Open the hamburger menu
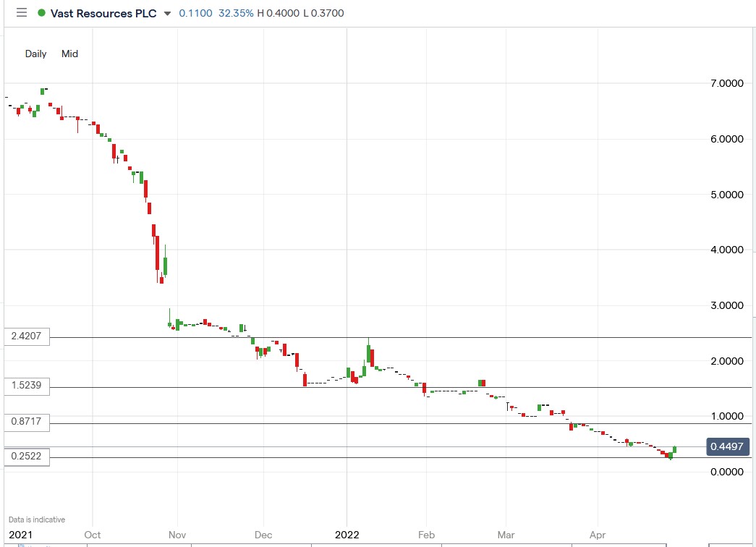The height and width of the screenshot is (547, 756). tap(21, 12)
